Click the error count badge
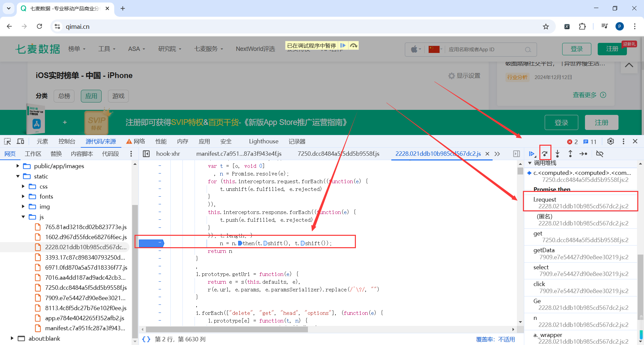The image size is (644, 345). (572, 142)
